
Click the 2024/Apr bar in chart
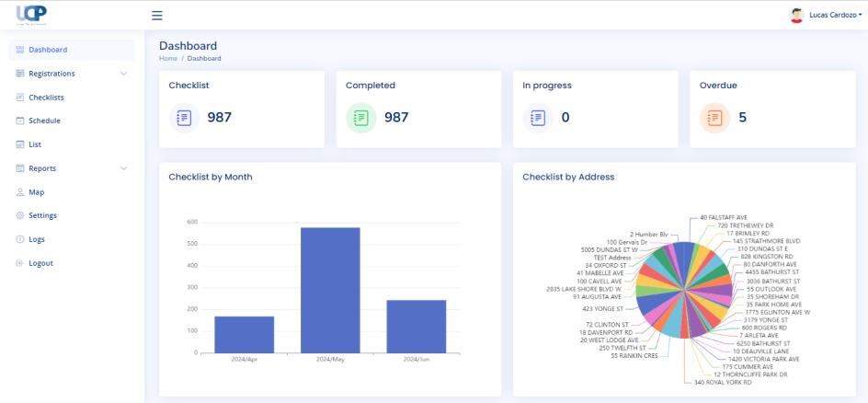tap(245, 334)
